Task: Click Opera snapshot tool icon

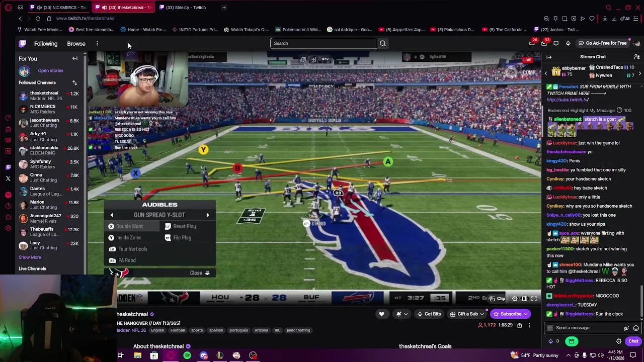Action: [x=565, y=19]
